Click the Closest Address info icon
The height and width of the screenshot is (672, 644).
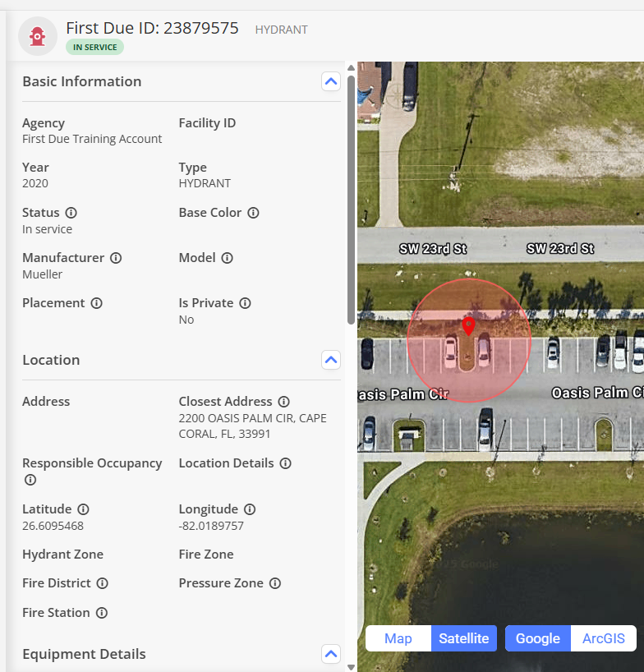tap(283, 402)
